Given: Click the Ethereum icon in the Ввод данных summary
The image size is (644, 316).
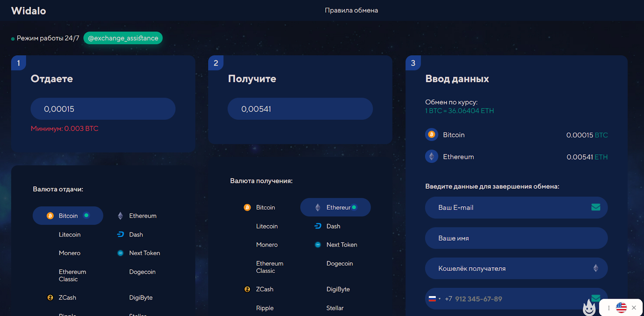Looking at the screenshot, I should (x=431, y=156).
